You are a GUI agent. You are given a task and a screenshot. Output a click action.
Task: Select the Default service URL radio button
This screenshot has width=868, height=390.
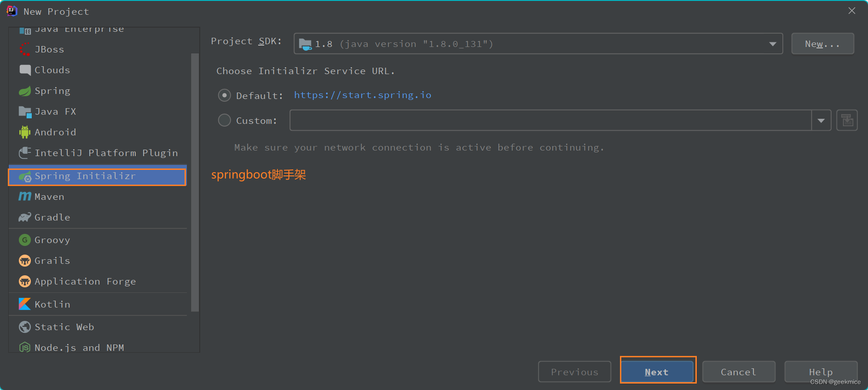(x=224, y=95)
